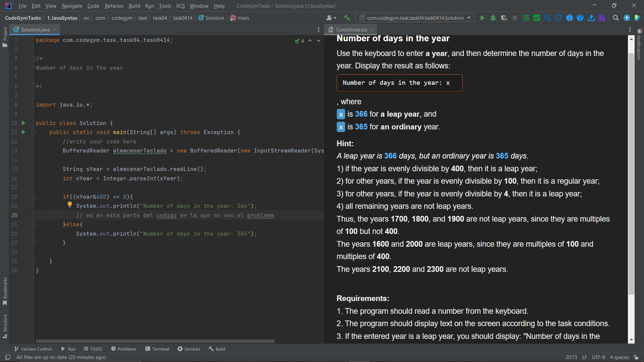The image size is (644, 362).
Task: Open the Version Control panel
Action: [x=33, y=349]
